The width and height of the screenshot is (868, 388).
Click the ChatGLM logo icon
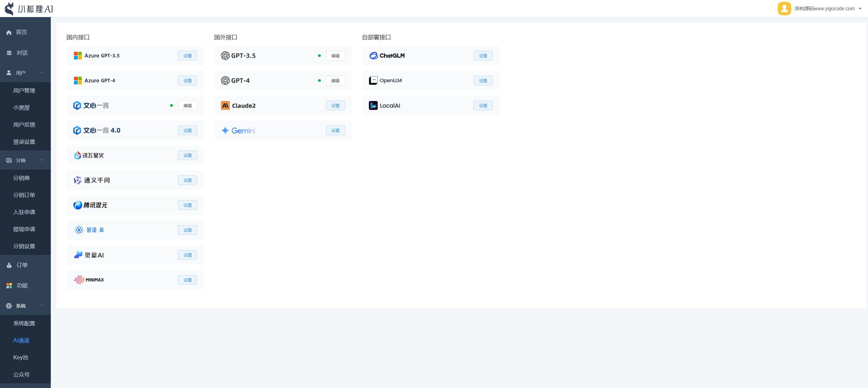[x=373, y=56]
